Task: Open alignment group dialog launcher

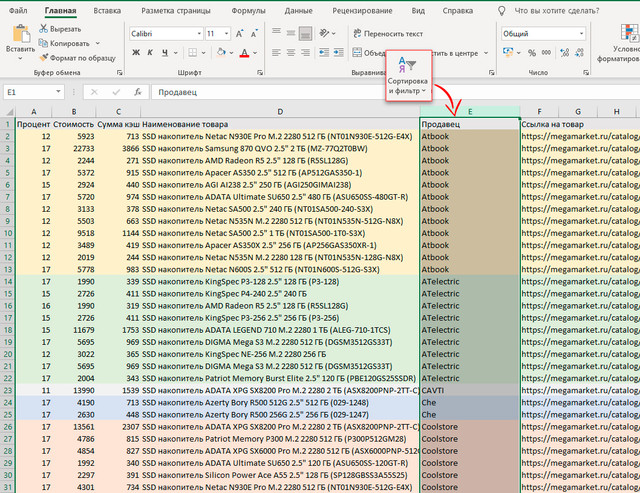Action: [x=491, y=73]
